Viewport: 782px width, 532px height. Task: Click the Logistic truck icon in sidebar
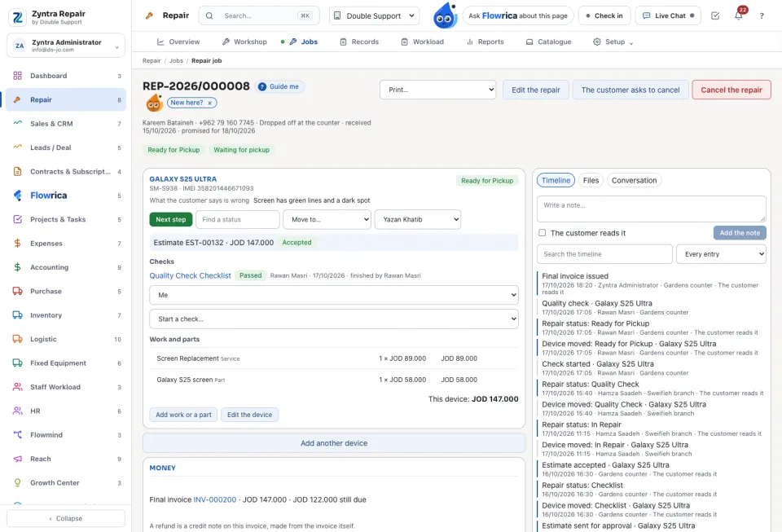[x=17, y=339]
